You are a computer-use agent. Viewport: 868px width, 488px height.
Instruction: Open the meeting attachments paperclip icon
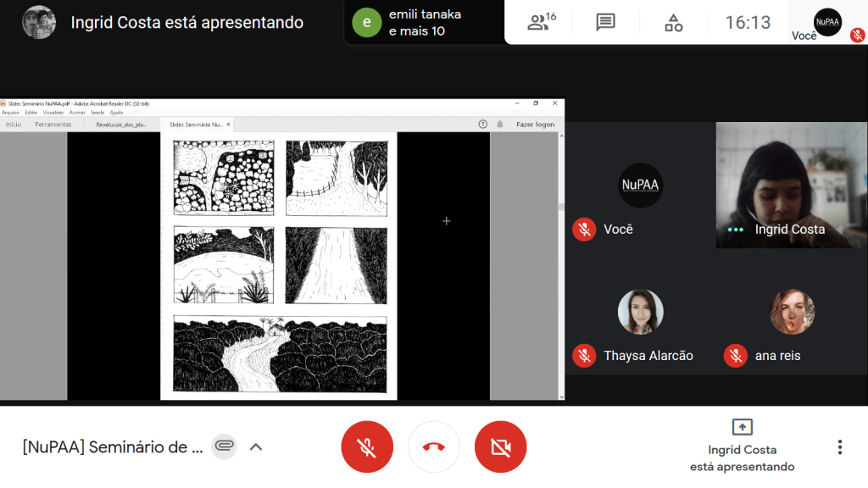coord(224,446)
